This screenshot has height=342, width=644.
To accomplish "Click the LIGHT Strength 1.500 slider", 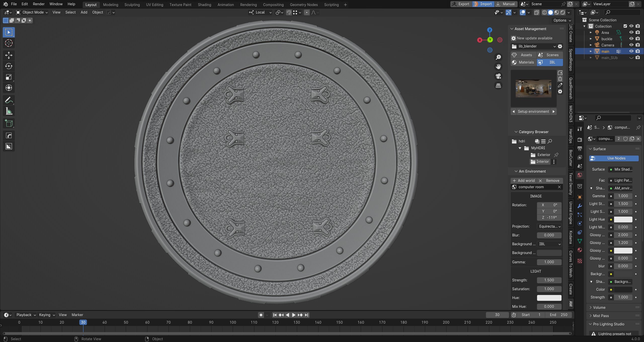I will coord(549,280).
